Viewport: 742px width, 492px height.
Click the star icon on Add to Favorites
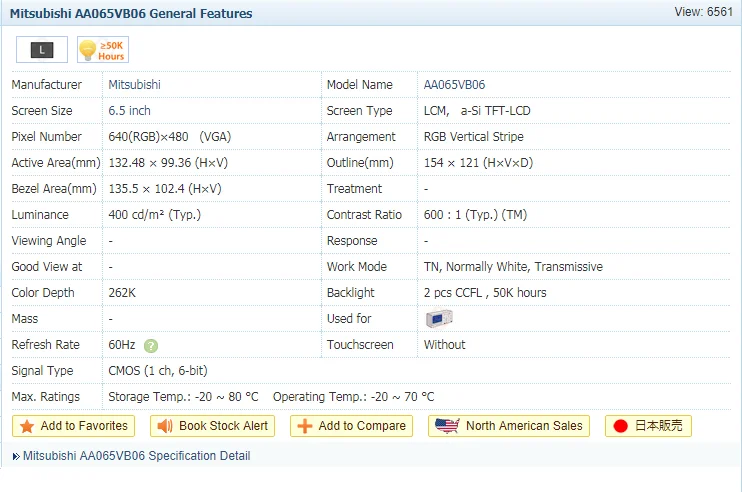pos(27,426)
